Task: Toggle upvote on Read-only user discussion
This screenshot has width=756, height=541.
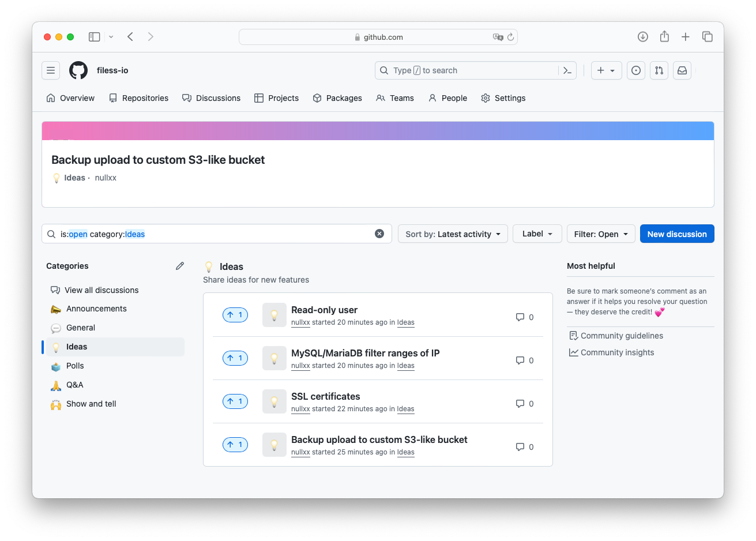Action: pos(235,315)
